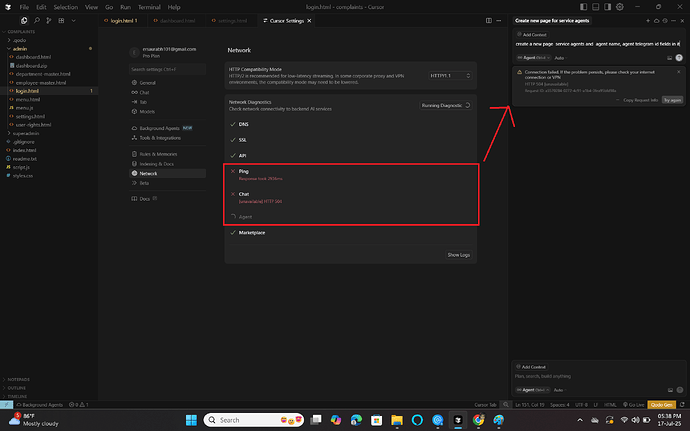Open Docs external link in settings
This screenshot has width=690, height=431.
coord(144,199)
